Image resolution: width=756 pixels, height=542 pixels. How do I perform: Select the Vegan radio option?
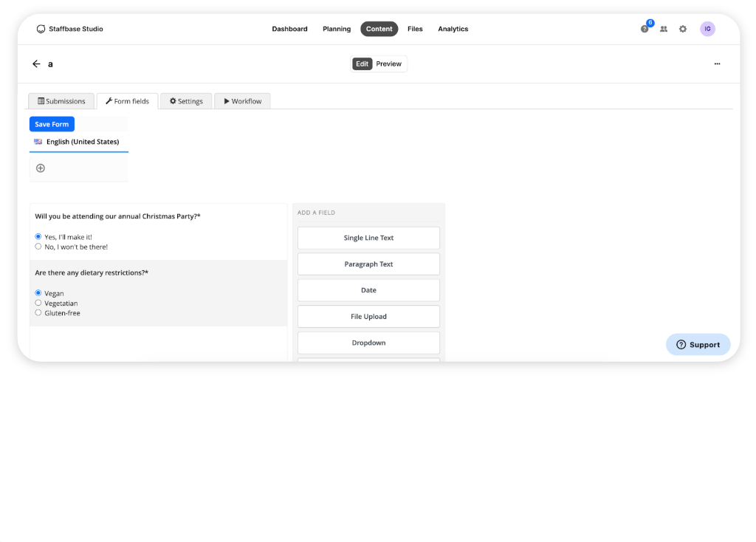pyautogui.click(x=38, y=292)
